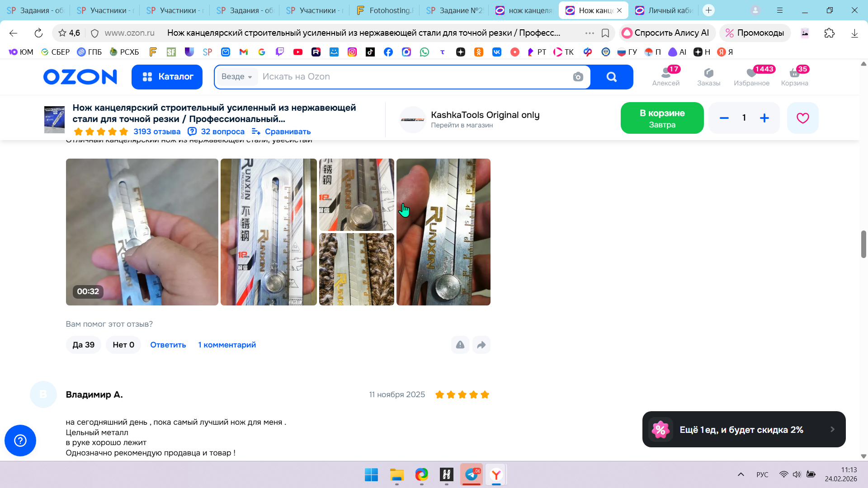
Task: Share the review with arrow icon
Action: (x=481, y=345)
